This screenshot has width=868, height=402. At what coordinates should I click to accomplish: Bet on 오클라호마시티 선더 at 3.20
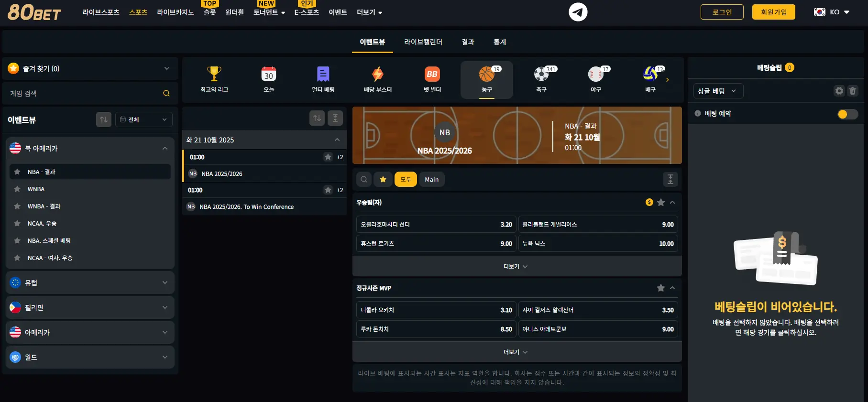436,224
